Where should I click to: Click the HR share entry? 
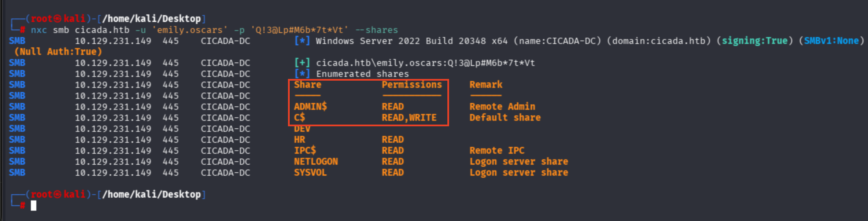[299, 140]
